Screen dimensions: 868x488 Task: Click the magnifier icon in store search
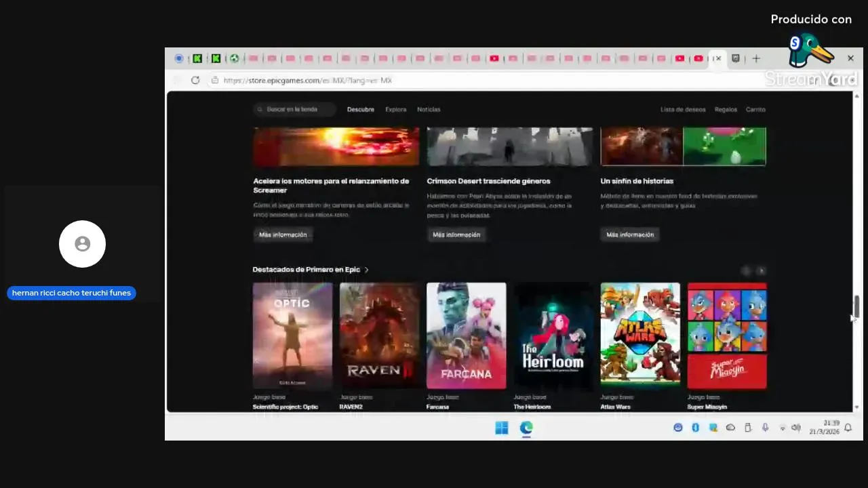(x=260, y=109)
